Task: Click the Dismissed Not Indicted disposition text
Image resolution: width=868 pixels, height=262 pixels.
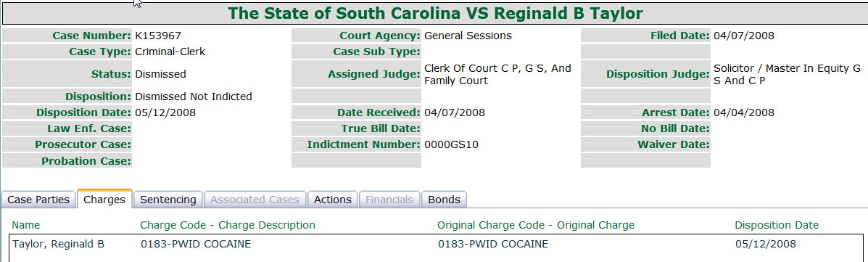Action: coord(193,97)
